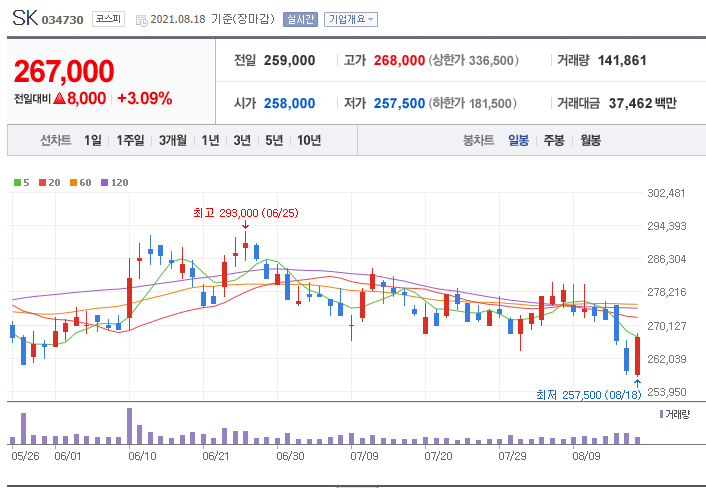Click the SK stock name
The height and width of the screenshot is (488, 706).
[x=25, y=18]
